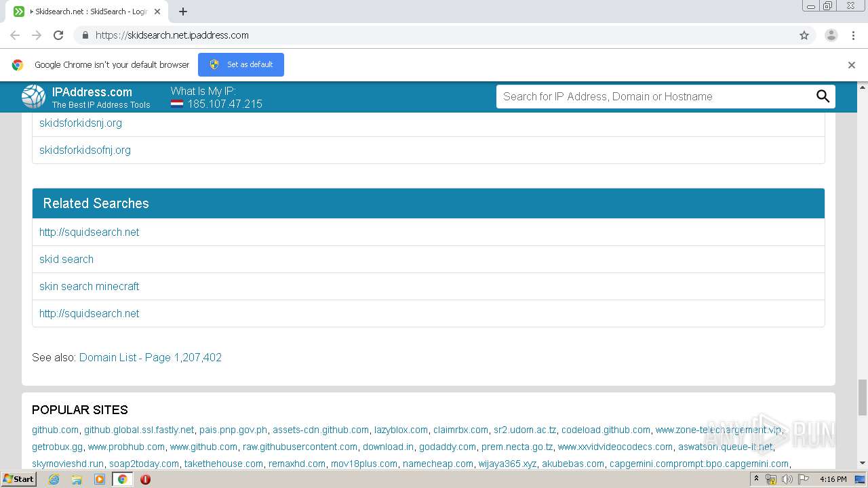Open the prem.necta.go.tz link
The image size is (868, 488).
[517, 447]
